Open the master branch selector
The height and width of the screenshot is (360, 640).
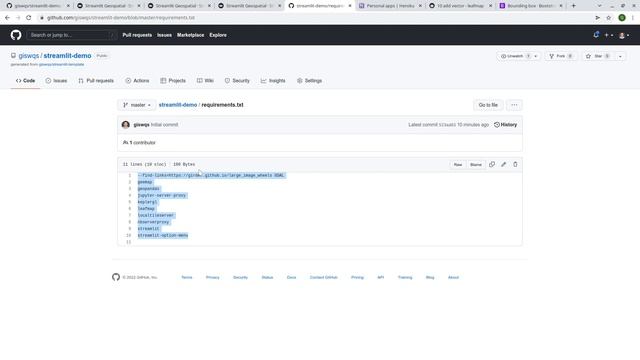pyautogui.click(x=137, y=105)
